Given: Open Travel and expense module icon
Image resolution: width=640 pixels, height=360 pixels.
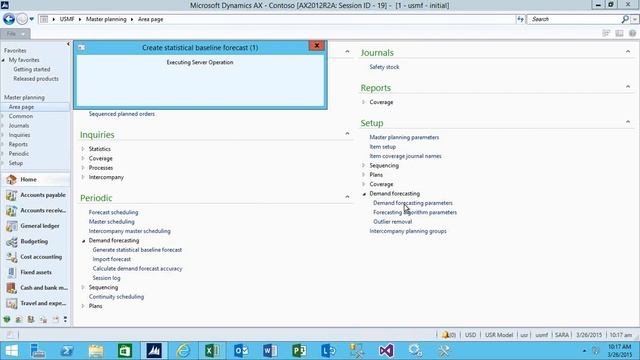Looking at the screenshot, I should point(11,303).
